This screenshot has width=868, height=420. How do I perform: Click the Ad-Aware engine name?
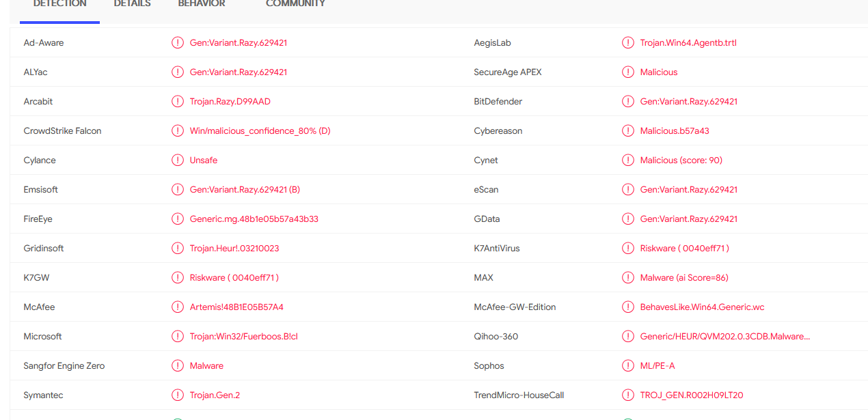tap(44, 42)
